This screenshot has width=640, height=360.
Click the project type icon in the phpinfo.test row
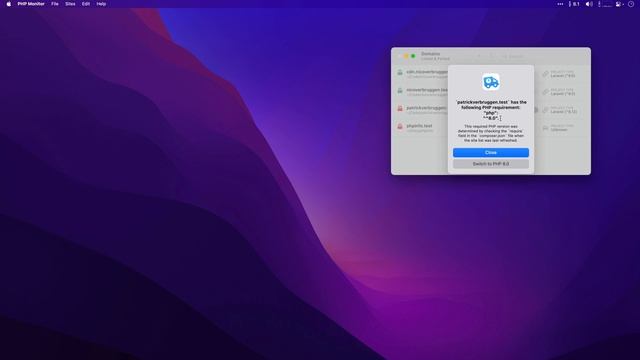coord(545,128)
